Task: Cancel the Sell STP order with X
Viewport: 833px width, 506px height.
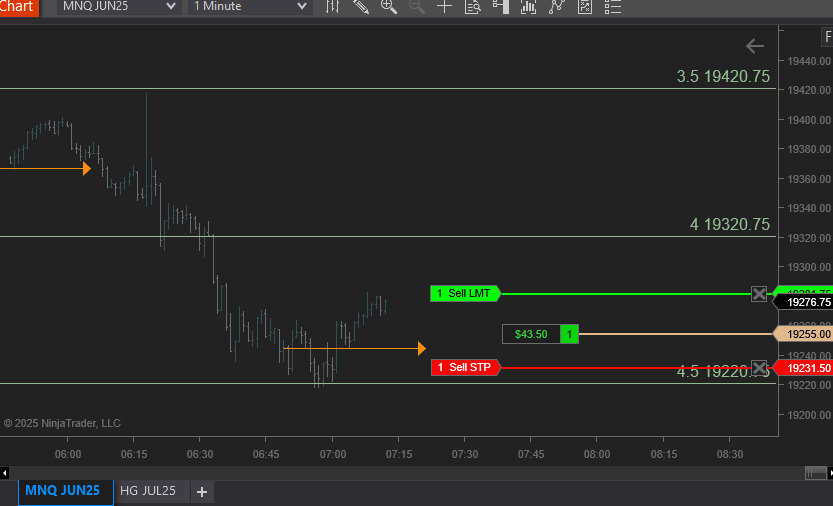Action: coord(759,368)
